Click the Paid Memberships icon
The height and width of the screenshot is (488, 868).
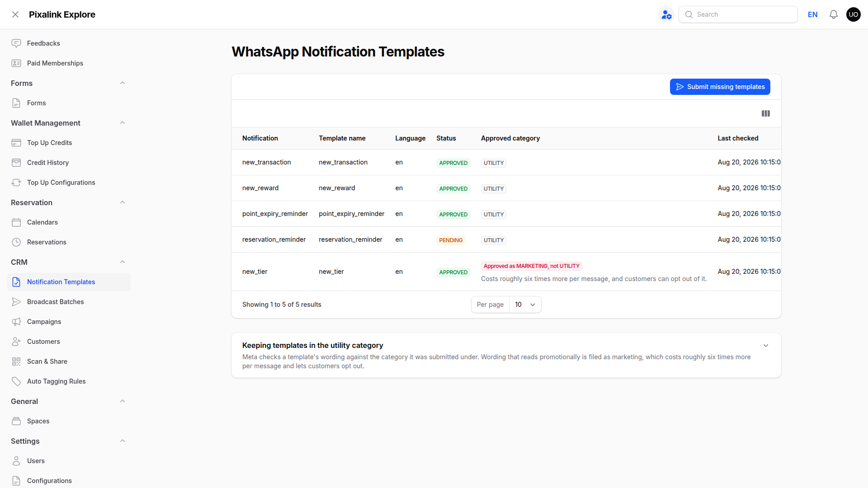coord(16,63)
